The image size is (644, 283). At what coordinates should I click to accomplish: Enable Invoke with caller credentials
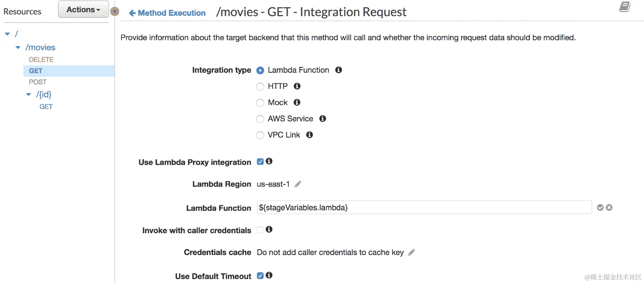[x=260, y=230]
